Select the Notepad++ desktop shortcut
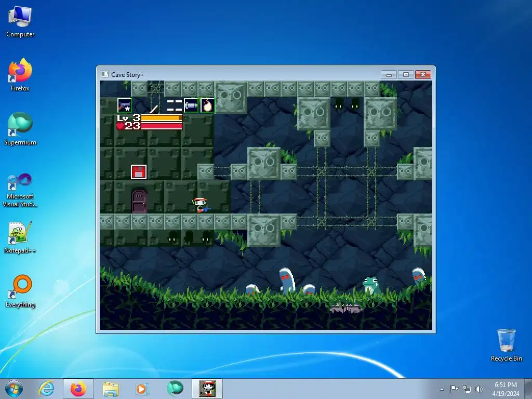The image size is (532, 399). tap(20, 237)
